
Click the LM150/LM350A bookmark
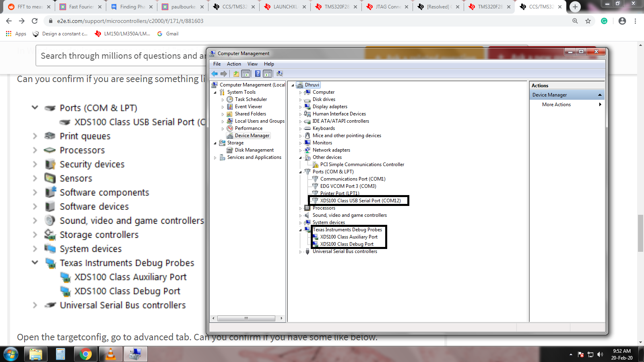coord(122,34)
